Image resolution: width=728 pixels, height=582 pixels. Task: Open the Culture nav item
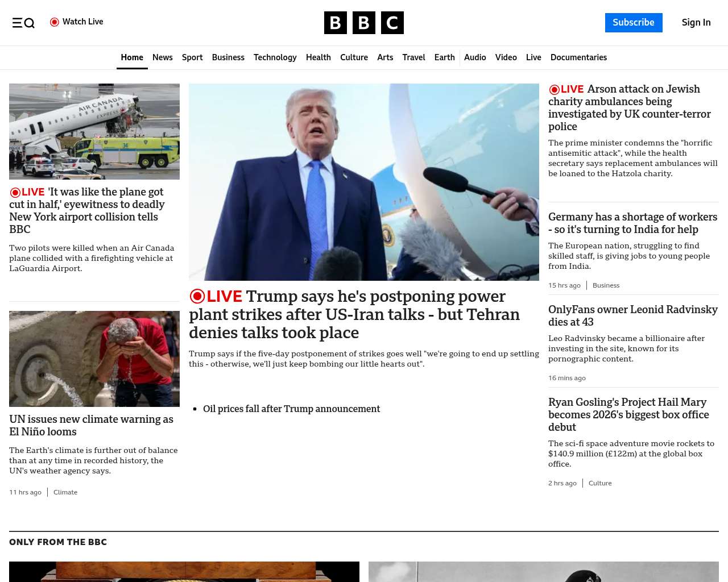(354, 57)
